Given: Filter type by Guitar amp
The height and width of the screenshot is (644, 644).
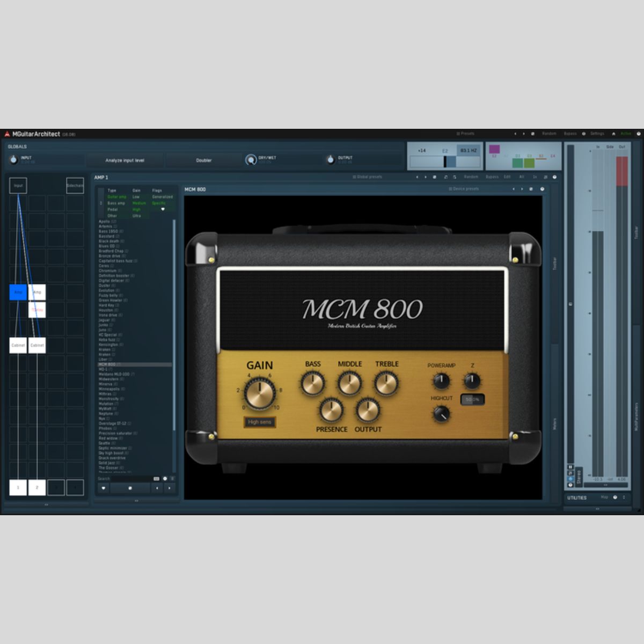Looking at the screenshot, I should (116, 197).
